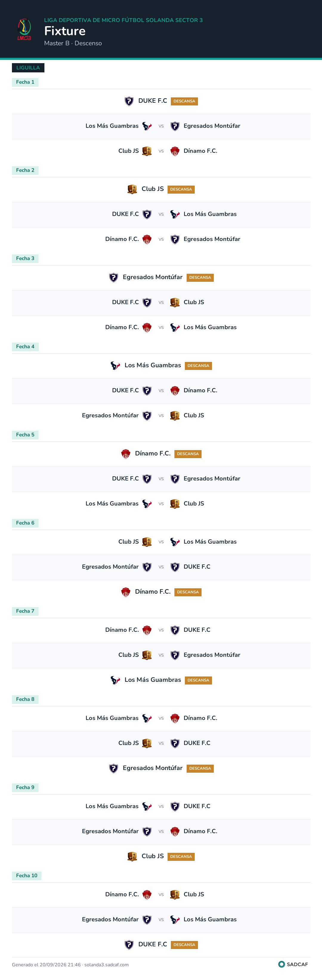Image resolution: width=322 pixels, height=980 pixels.
Task: Select the Fecha 6 label
Action: pyautogui.click(x=25, y=523)
